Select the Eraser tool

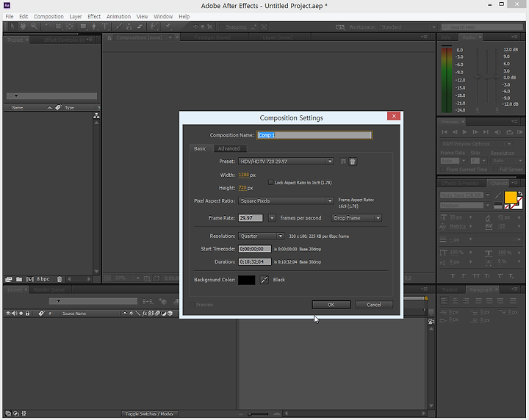click(140, 26)
